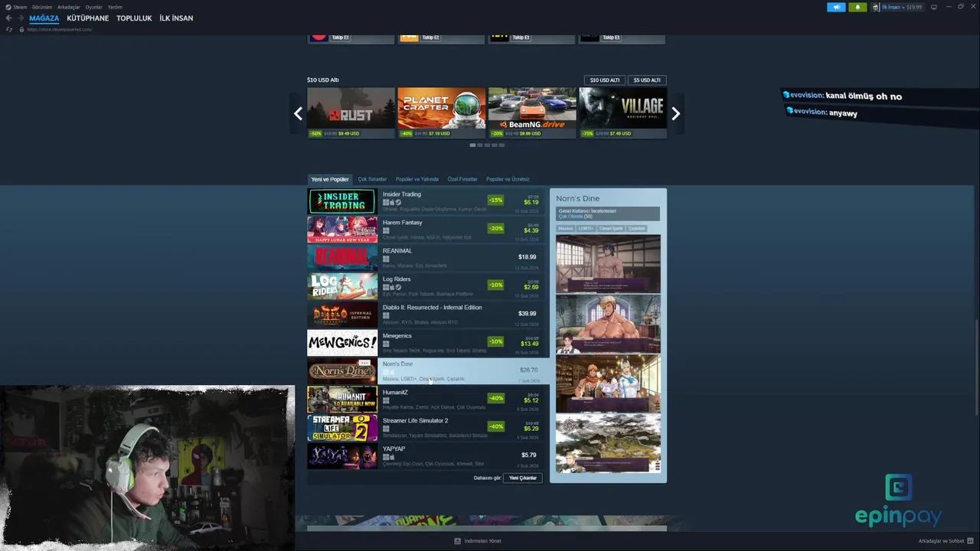Select the Popüler ve Yakında tab
980x551 pixels.
tap(417, 179)
